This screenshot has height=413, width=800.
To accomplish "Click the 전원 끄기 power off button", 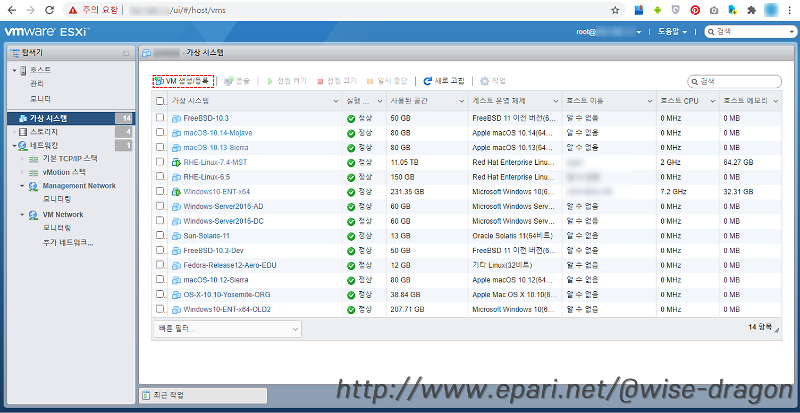I will (x=337, y=81).
